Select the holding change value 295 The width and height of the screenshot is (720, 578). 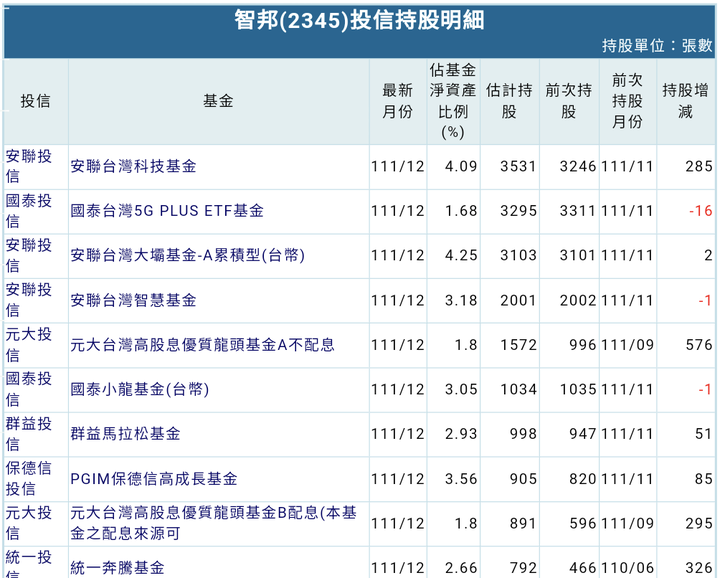point(699,523)
